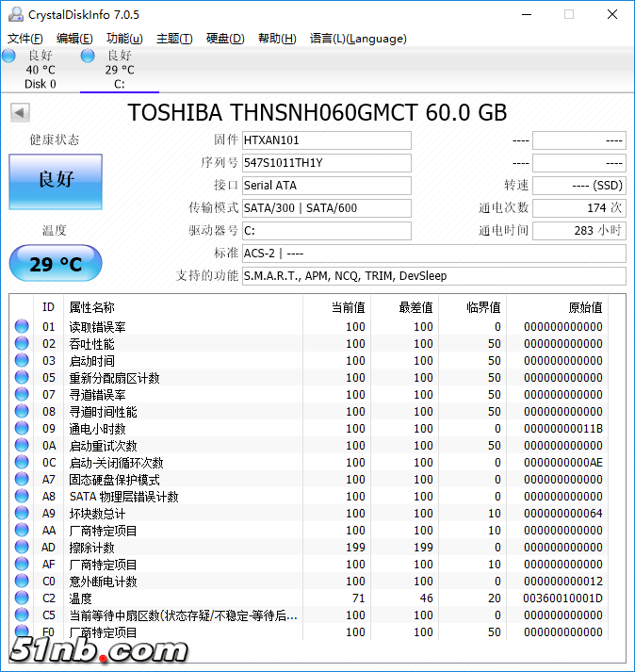
Task: Click status orb for attribute C2 温度
Action: [22, 598]
